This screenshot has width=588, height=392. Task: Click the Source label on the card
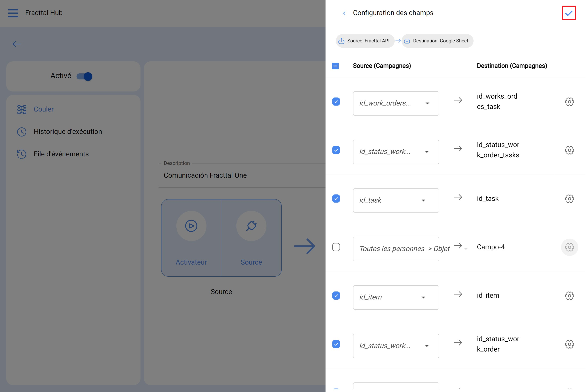point(251,262)
